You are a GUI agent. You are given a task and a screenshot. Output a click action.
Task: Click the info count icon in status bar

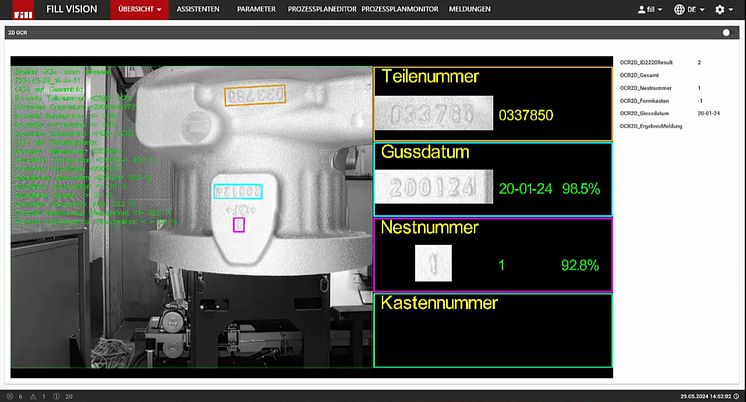pyautogui.click(x=57, y=396)
